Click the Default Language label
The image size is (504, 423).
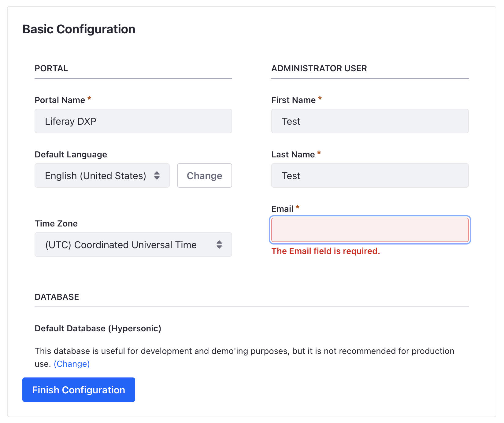(71, 154)
